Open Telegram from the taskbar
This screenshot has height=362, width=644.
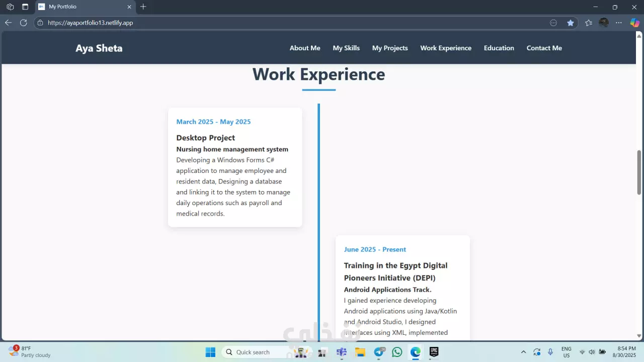point(379,352)
